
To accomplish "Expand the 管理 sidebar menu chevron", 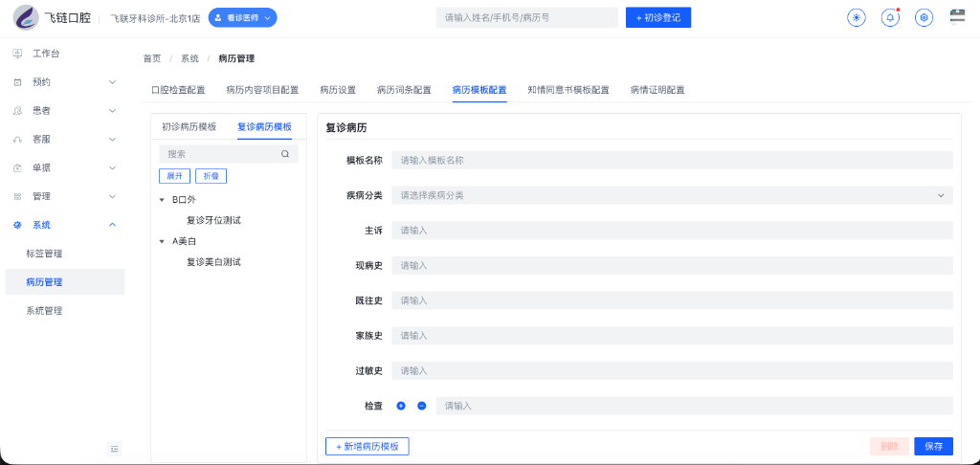I will pyautogui.click(x=113, y=196).
